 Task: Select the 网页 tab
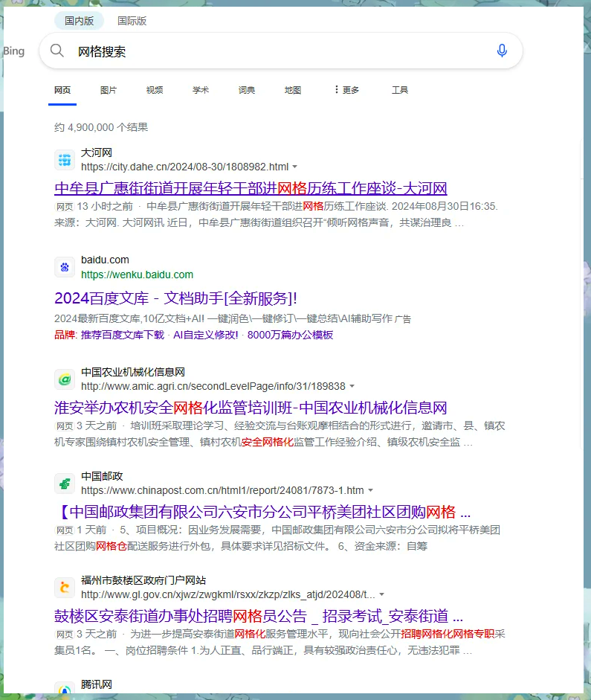pos(62,90)
